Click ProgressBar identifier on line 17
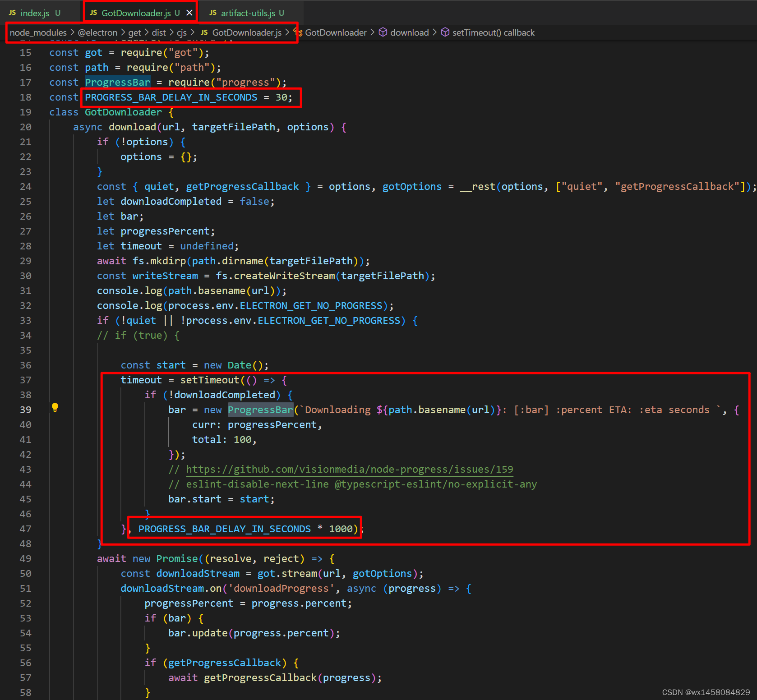This screenshot has height=700, width=757. click(118, 83)
